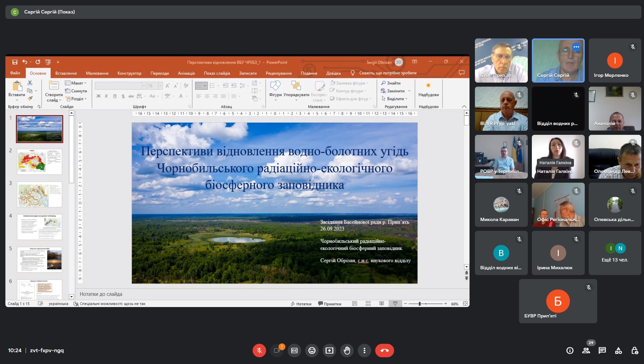
Task: Click Створити слайд button
Action: 53,91
